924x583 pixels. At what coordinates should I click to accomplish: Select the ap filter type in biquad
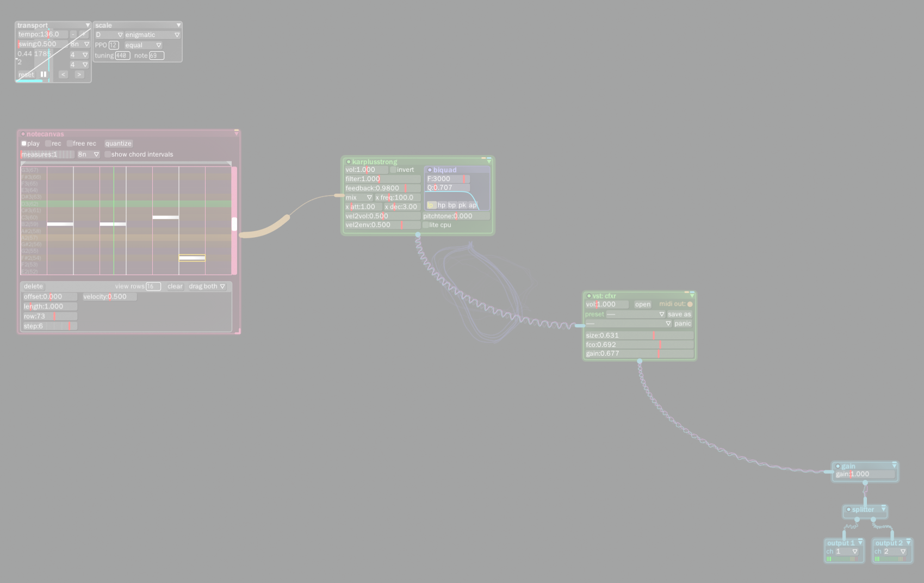point(473,206)
